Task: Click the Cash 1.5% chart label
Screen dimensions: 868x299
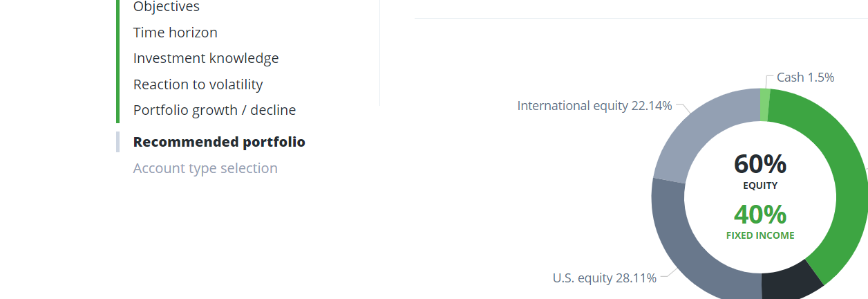Action: pos(805,77)
